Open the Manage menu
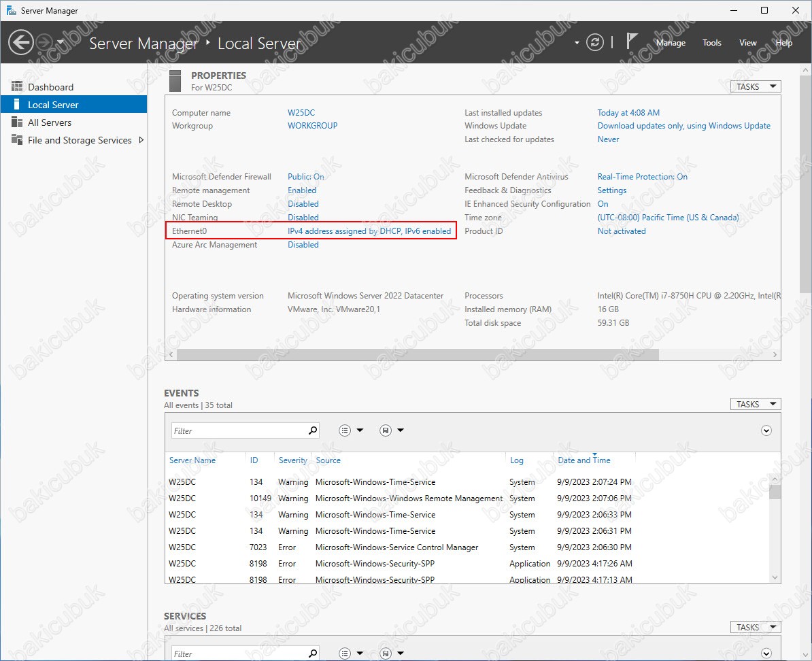812x661 pixels. click(671, 43)
